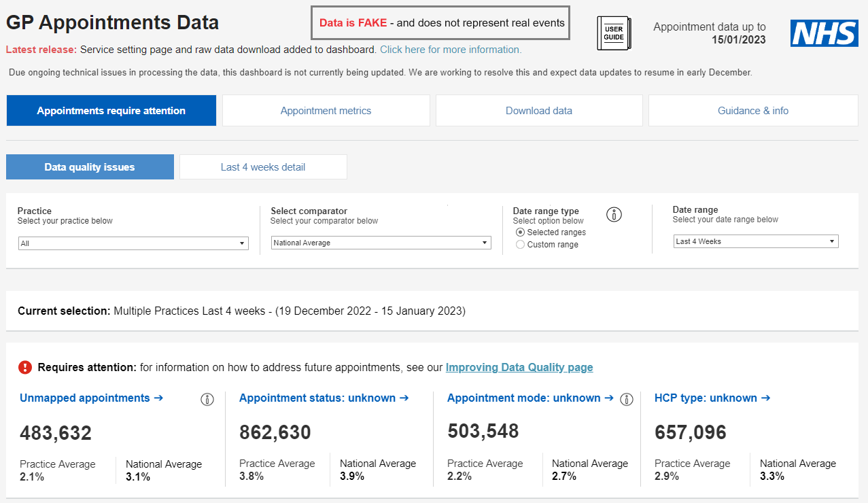Click the NHS logo
Viewport: 868px width, 503px height.
(x=824, y=33)
